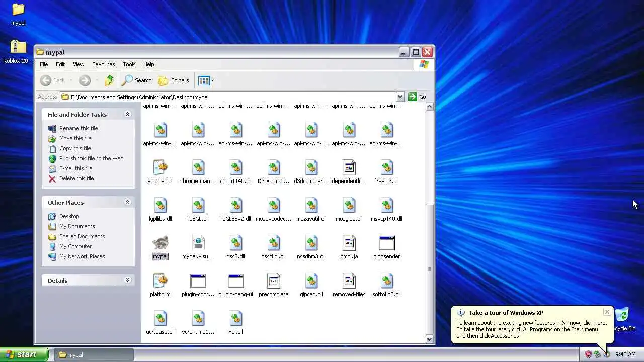
Task: Close the Windows XP tour balloon
Action: pyautogui.click(x=607, y=312)
